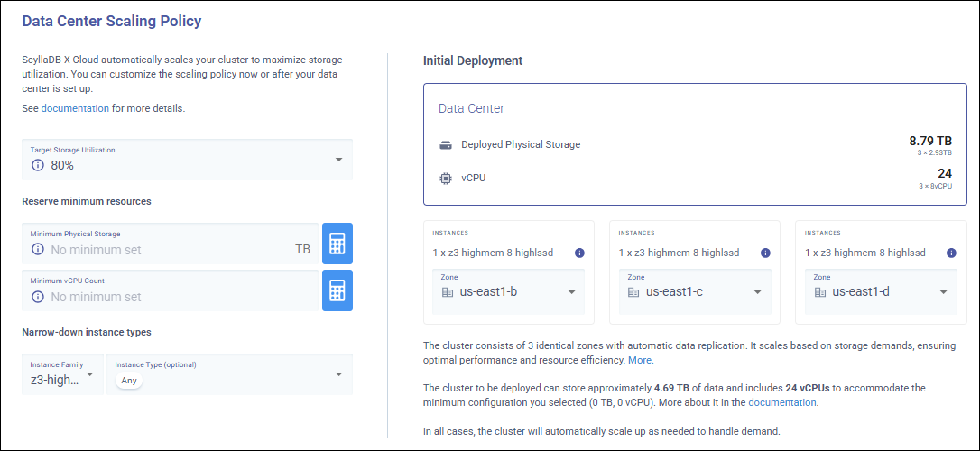Open the Instance Family dropdown

62,374
